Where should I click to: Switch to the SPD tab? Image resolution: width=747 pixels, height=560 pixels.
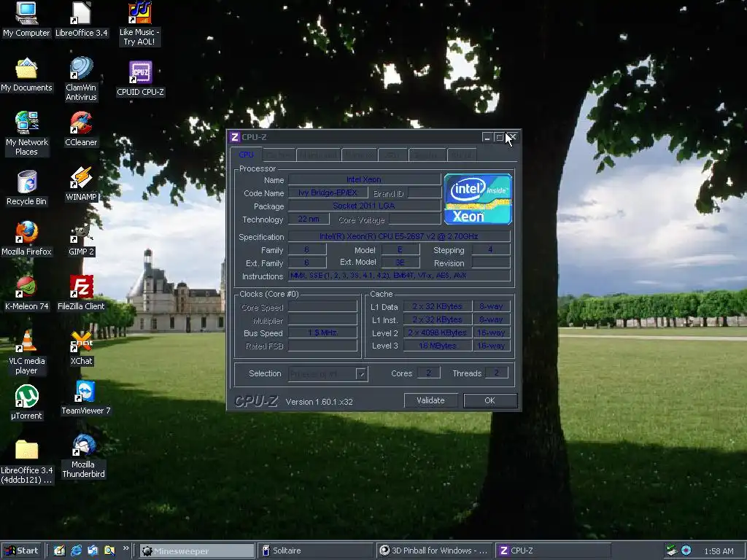coord(392,155)
